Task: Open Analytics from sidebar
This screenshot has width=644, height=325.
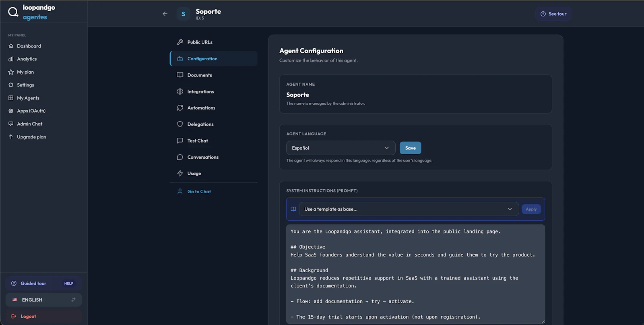Action: (x=43, y=59)
